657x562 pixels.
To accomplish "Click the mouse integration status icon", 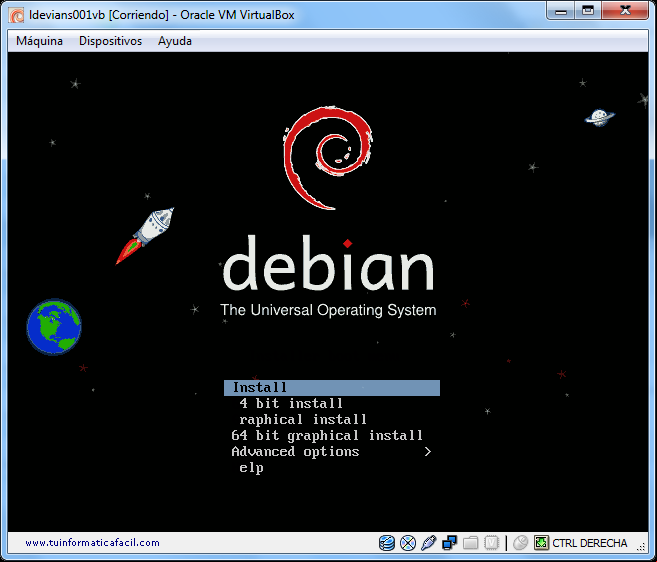I will point(520,543).
